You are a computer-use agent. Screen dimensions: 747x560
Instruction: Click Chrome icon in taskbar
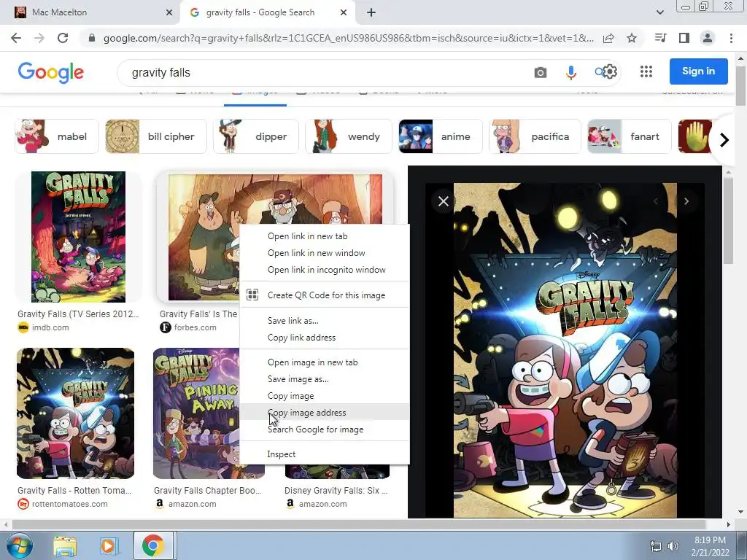152,545
